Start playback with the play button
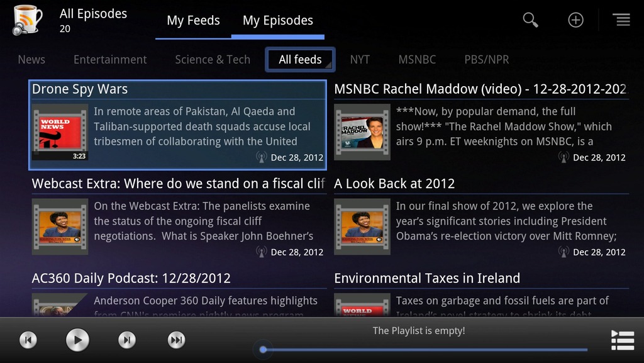 tap(77, 340)
